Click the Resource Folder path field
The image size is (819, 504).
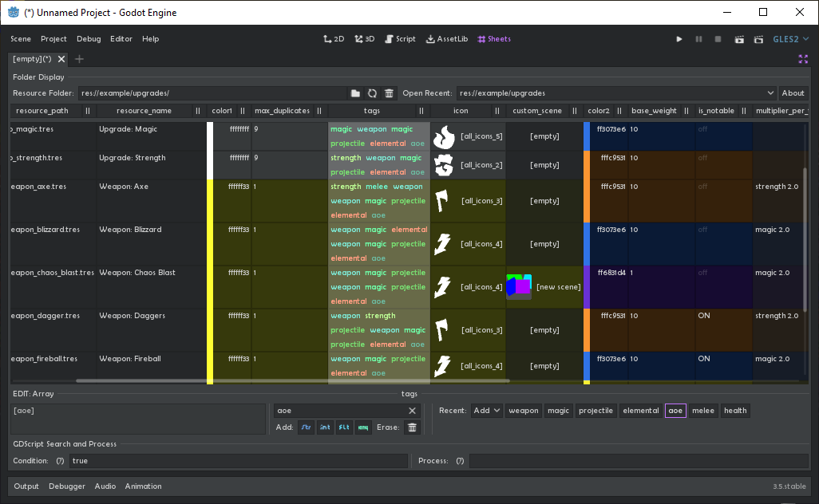pos(212,93)
